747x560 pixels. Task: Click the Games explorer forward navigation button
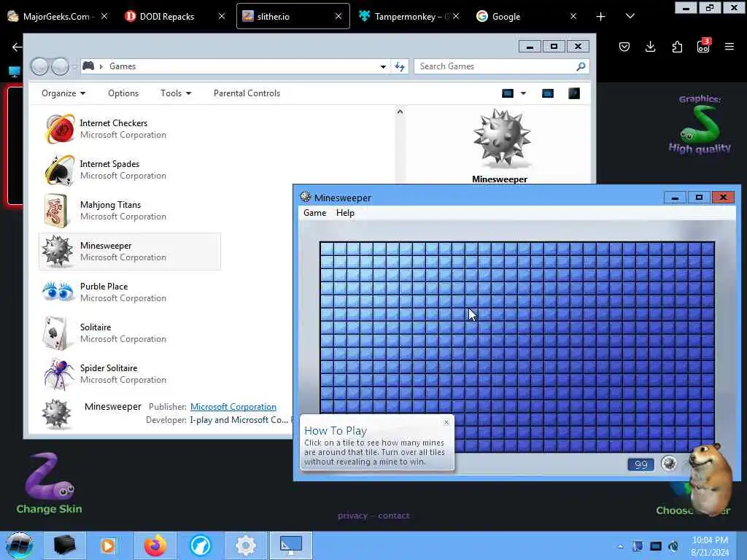pos(60,66)
